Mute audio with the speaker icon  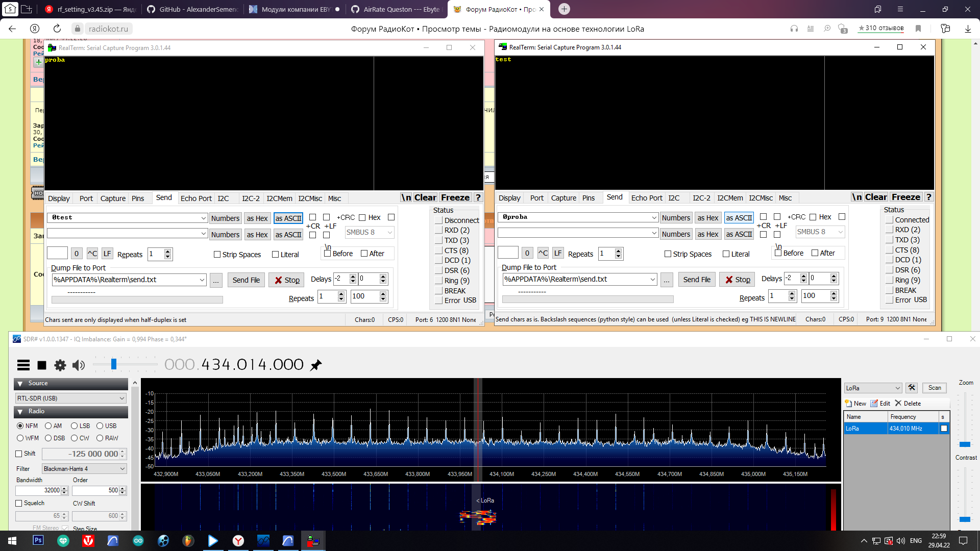(79, 365)
